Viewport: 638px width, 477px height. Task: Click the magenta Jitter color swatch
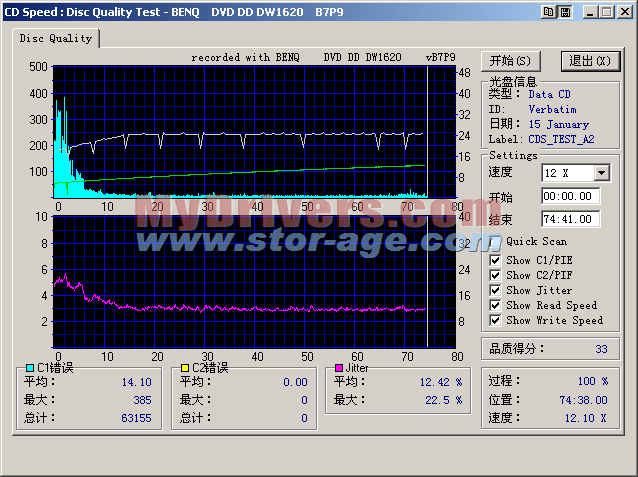pyautogui.click(x=340, y=368)
